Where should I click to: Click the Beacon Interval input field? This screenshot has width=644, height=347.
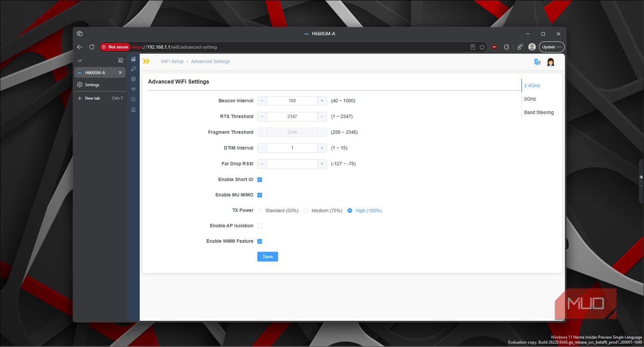point(292,101)
